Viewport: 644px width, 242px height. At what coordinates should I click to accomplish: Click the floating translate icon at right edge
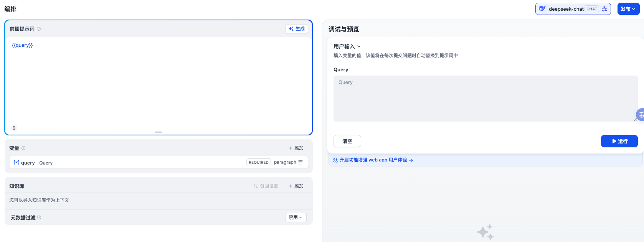coord(640,115)
